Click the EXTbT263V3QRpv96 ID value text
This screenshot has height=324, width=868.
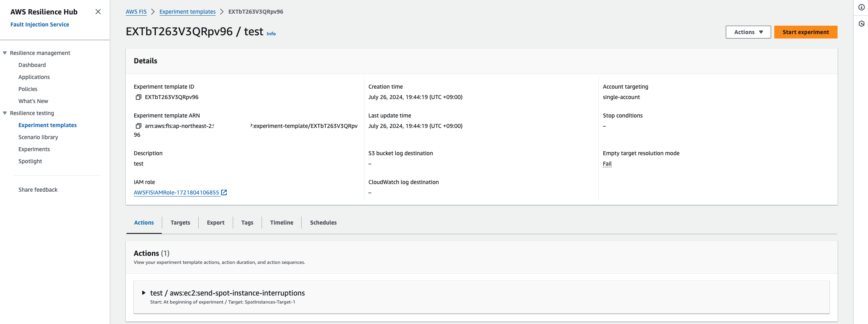coord(172,97)
